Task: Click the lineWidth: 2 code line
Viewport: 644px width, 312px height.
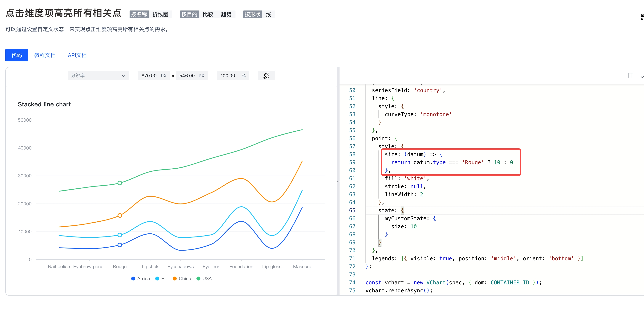Action: pos(404,194)
